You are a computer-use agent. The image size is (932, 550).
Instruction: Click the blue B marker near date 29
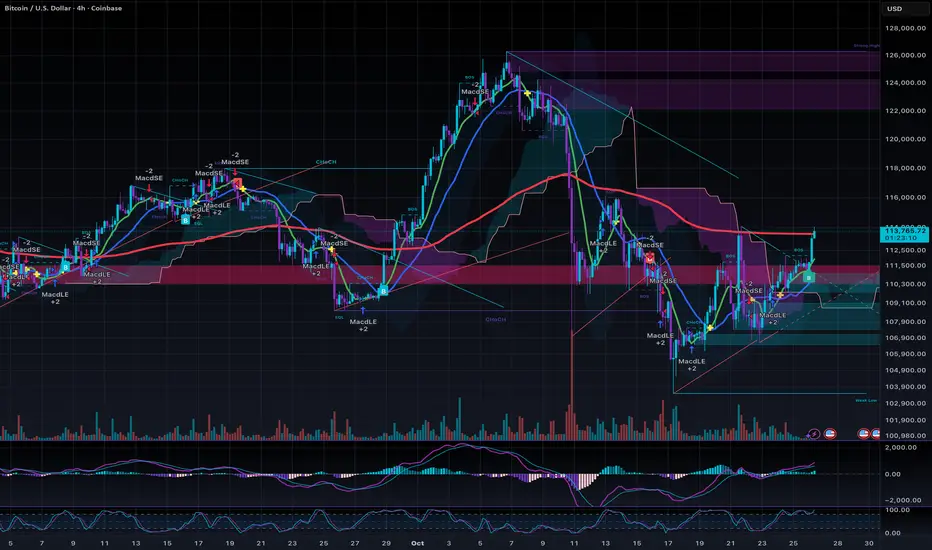(x=383, y=291)
